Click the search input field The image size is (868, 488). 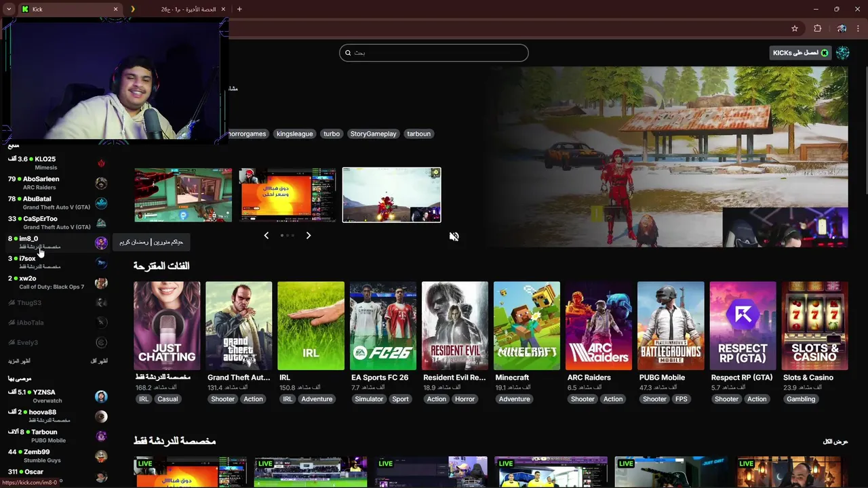[x=434, y=53]
